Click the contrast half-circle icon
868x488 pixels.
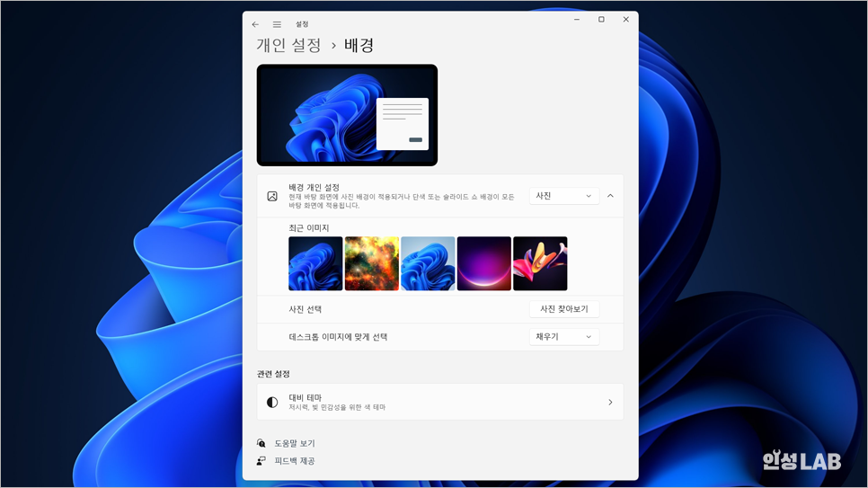click(272, 402)
